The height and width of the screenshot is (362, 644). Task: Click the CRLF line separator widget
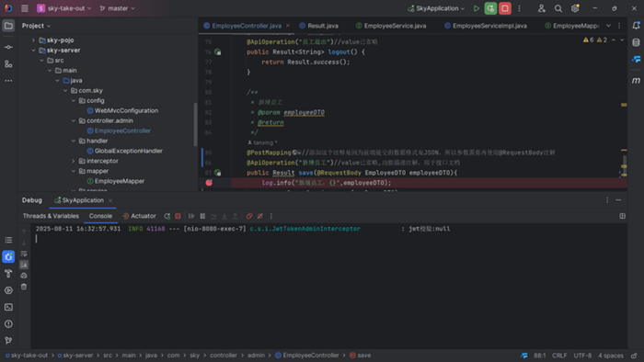[x=559, y=356]
